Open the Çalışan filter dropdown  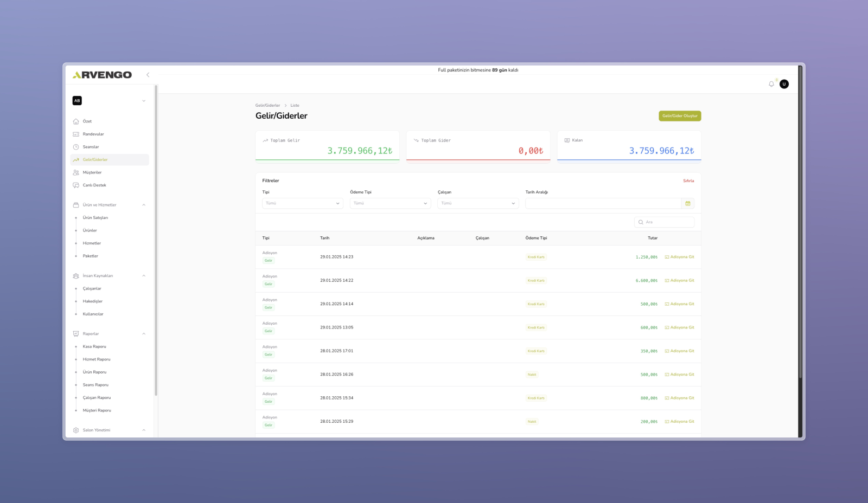[x=478, y=203]
